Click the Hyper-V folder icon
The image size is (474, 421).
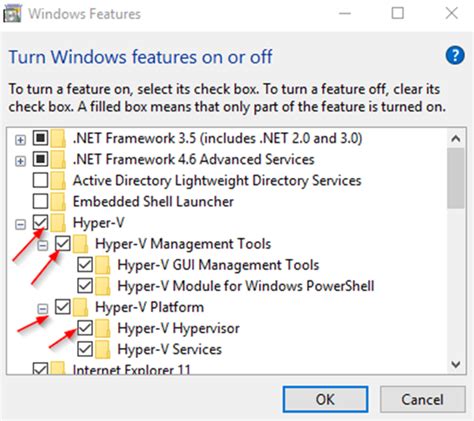(58, 222)
